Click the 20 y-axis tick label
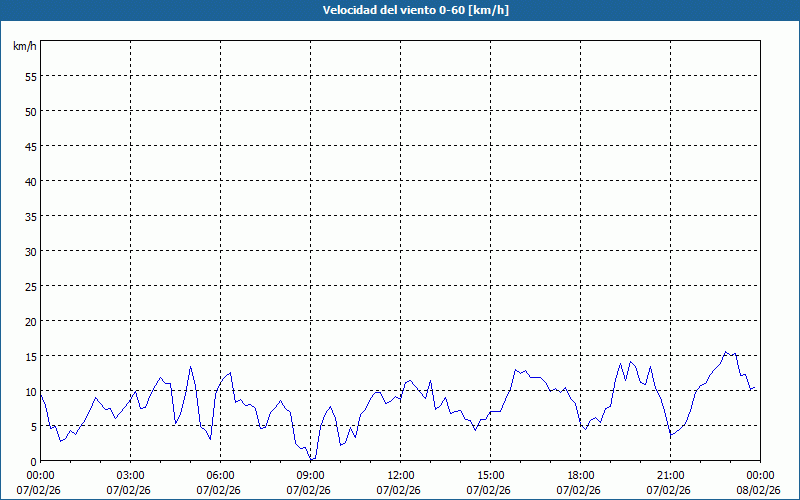This screenshot has width=800, height=500. [x=30, y=321]
